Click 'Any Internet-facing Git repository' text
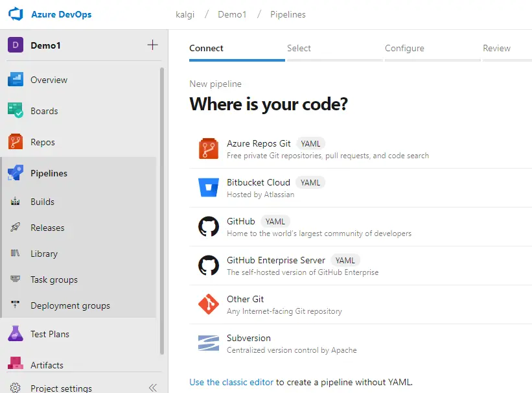The height and width of the screenshot is (393, 532). [284, 311]
